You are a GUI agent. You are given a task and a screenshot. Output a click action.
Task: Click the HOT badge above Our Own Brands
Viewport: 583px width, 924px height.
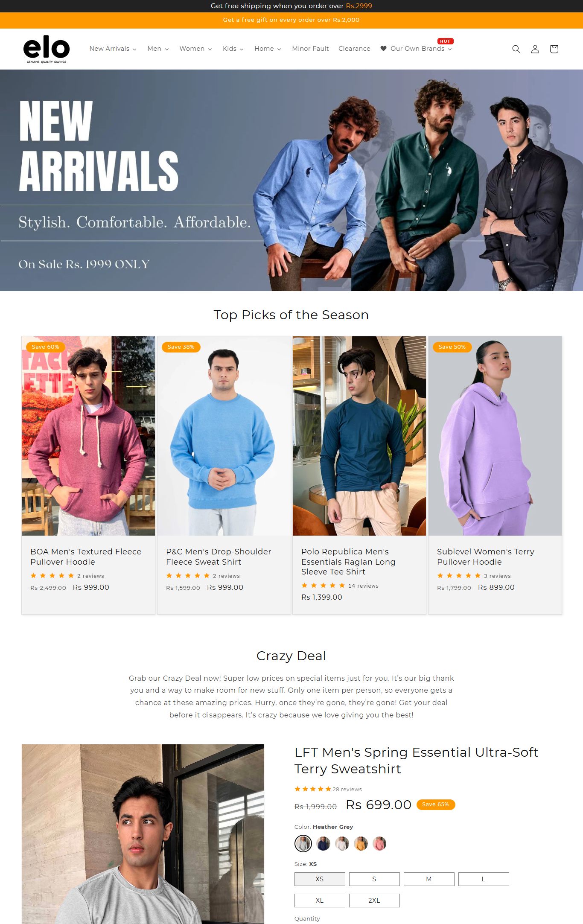[x=445, y=41]
